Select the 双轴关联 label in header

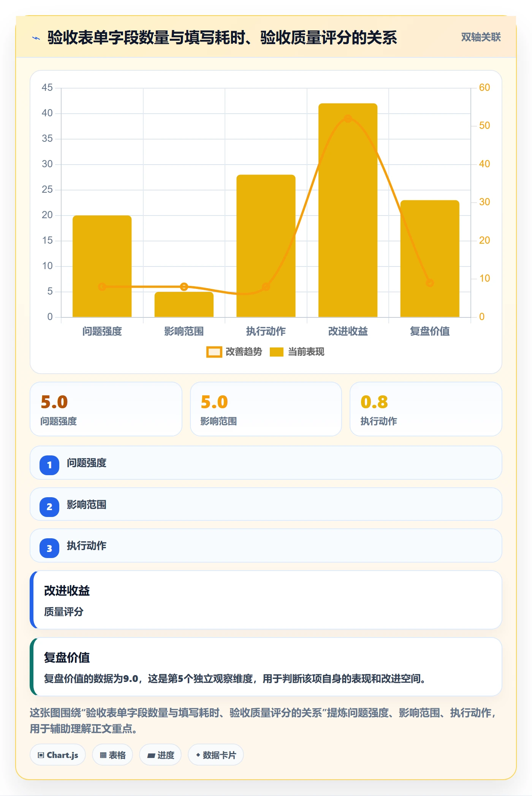pyautogui.click(x=481, y=37)
